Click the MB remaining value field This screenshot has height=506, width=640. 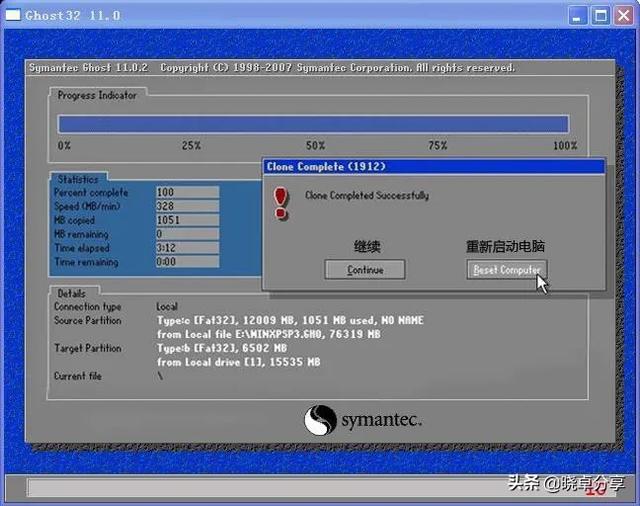[x=187, y=234]
